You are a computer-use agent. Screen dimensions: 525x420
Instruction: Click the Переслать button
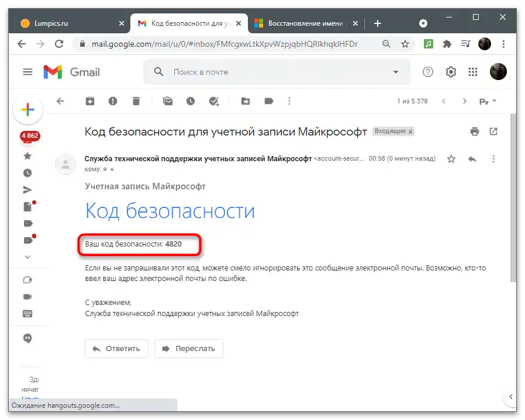188,349
